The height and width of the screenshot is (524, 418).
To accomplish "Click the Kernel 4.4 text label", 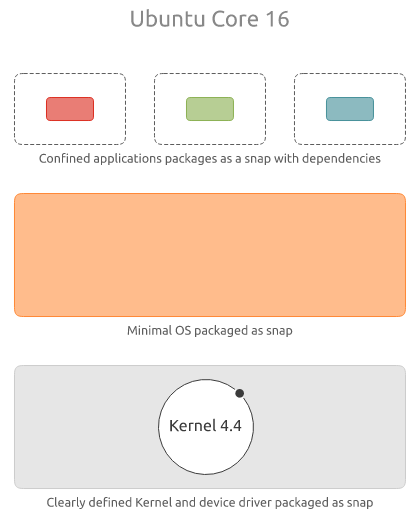I will pos(205,426).
